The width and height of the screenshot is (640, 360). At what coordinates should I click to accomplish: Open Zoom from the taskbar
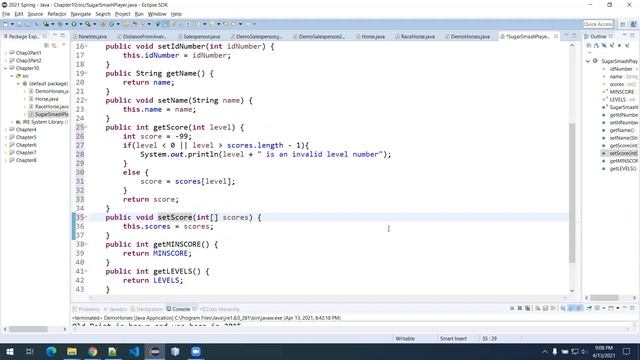(x=196, y=351)
